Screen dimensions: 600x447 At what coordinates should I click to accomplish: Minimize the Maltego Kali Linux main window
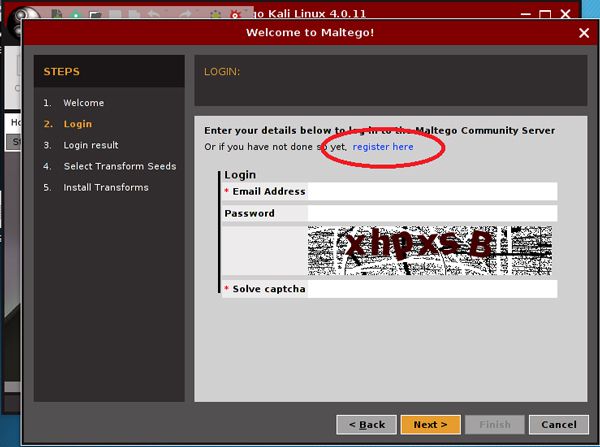526,15
